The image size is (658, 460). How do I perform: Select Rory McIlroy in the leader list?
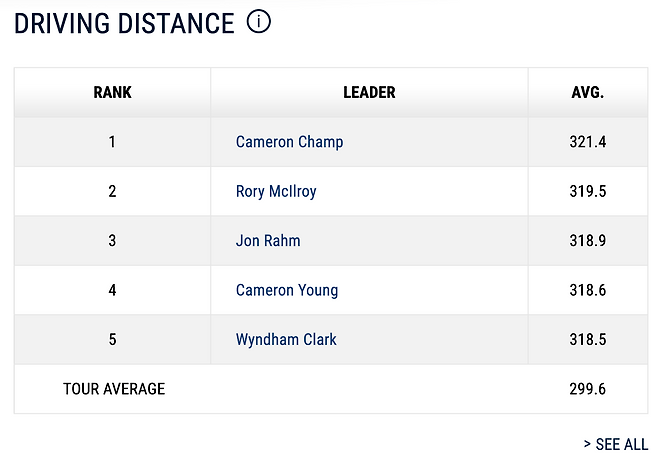[x=276, y=191]
